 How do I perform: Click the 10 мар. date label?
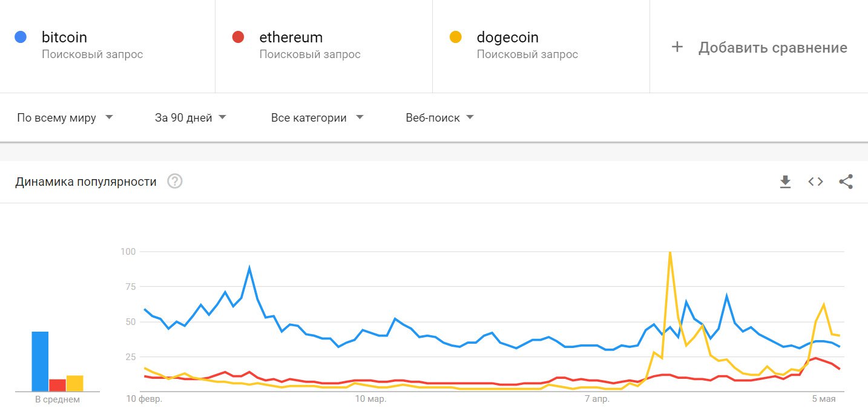click(370, 399)
